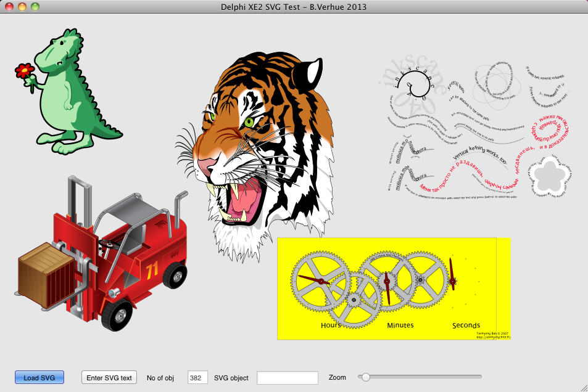Click the number 71 on the forklift
Screen dimensions: 588x392
coord(152,269)
